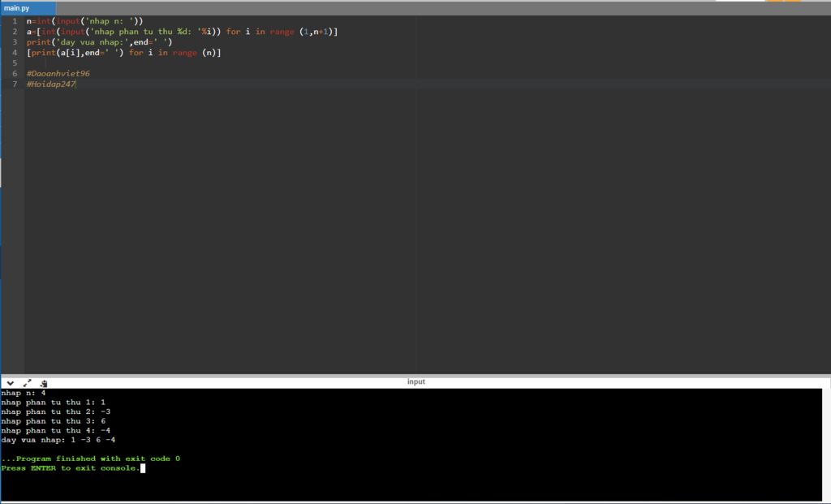Click the clear console icon
Screen dimensions: 831x504
[44, 382]
